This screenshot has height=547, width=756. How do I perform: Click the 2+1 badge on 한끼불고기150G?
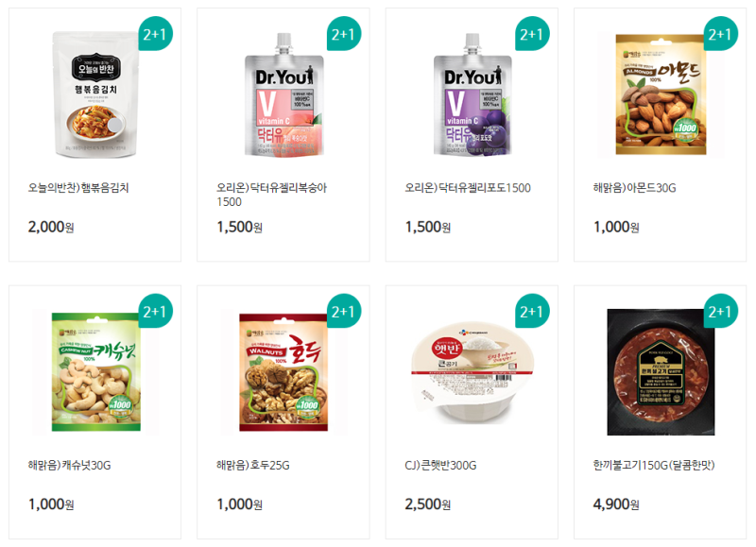(x=721, y=312)
